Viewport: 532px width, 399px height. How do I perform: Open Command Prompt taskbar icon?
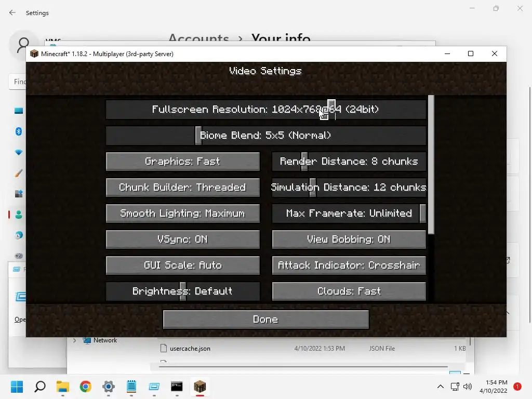point(177,387)
